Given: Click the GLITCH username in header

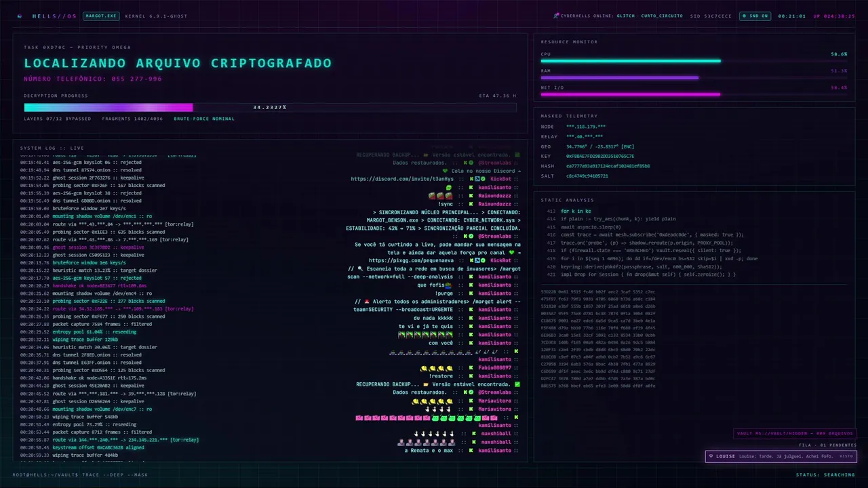Looking at the screenshot, I should pyautogui.click(x=626, y=16).
